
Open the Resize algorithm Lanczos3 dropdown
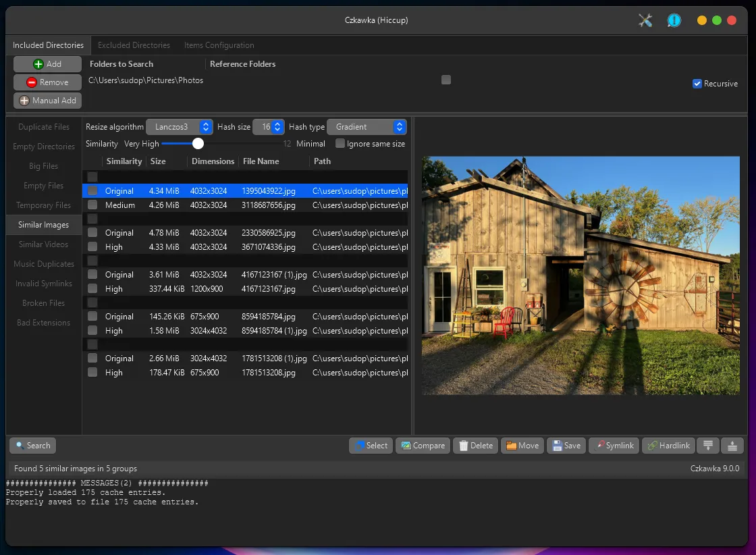point(180,127)
